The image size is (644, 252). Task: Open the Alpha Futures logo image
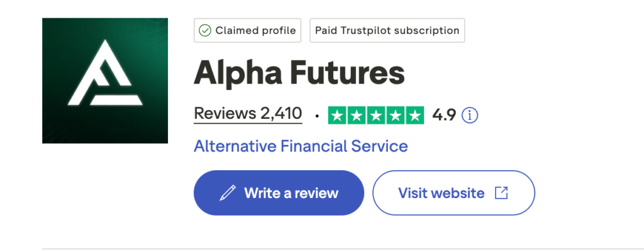point(105,80)
